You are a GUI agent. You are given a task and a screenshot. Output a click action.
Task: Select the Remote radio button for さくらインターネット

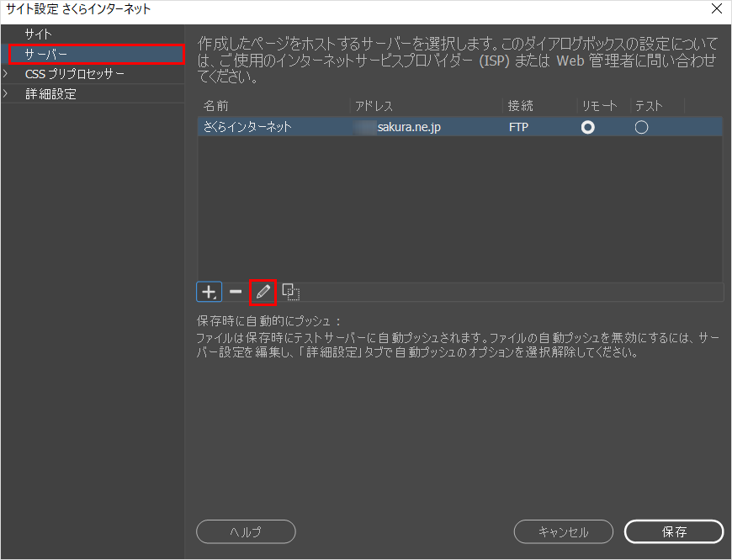click(588, 127)
